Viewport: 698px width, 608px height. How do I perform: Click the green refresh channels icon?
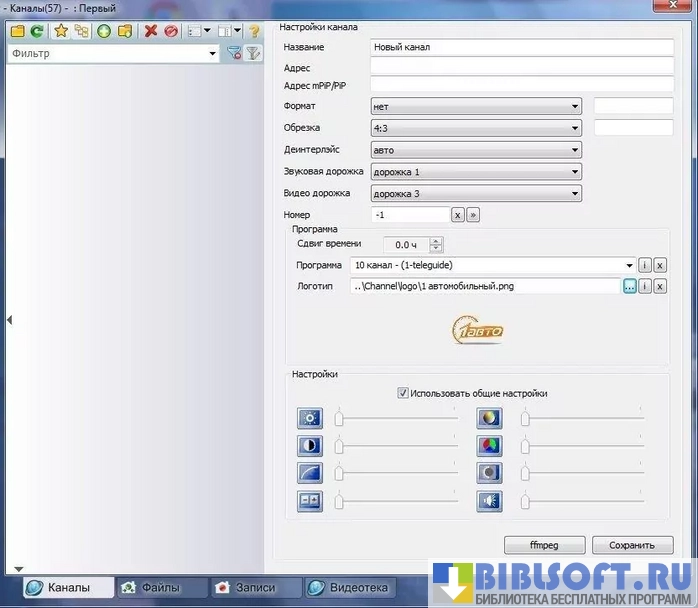(36, 31)
